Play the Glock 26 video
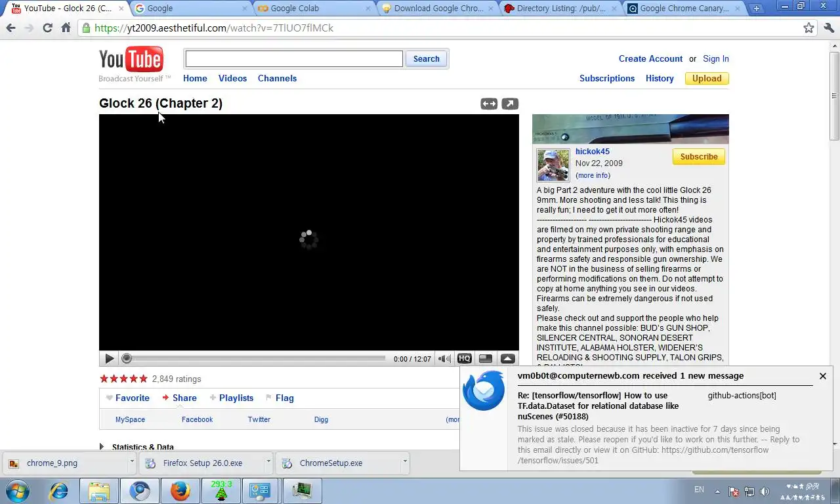Image resolution: width=840 pixels, height=504 pixels. point(109,358)
